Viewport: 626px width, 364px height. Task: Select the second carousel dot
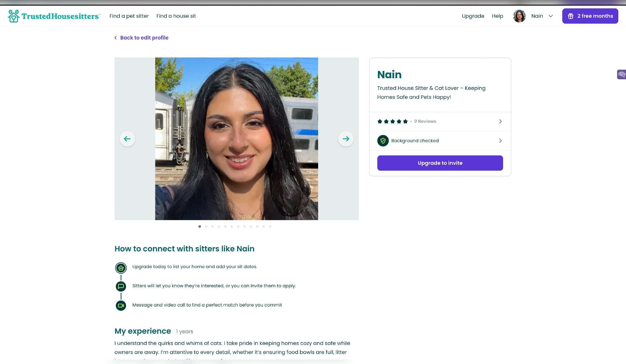click(x=206, y=227)
